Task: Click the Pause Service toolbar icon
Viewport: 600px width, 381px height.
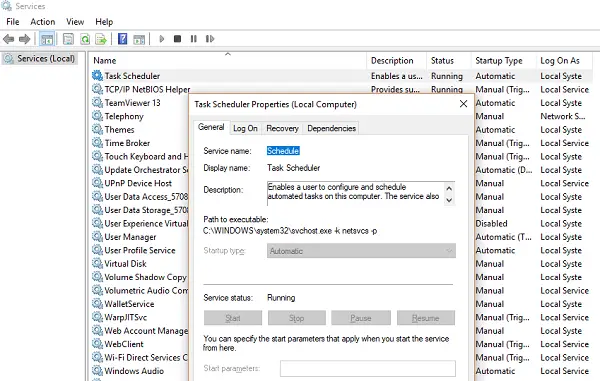Action: [x=194, y=39]
